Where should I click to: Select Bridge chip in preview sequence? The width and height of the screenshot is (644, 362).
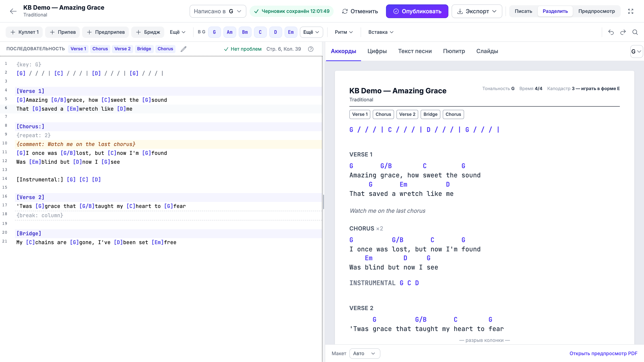click(430, 114)
